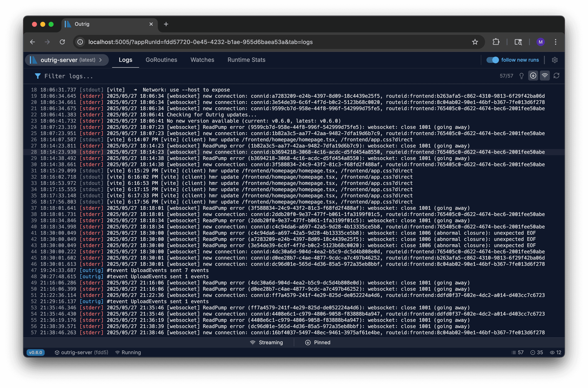The height and width of the screenshot is (388, 588).
Task: Toggle the streaming wifi icon in toolbar
Action: pyautogui.click(x=545, y=76)
